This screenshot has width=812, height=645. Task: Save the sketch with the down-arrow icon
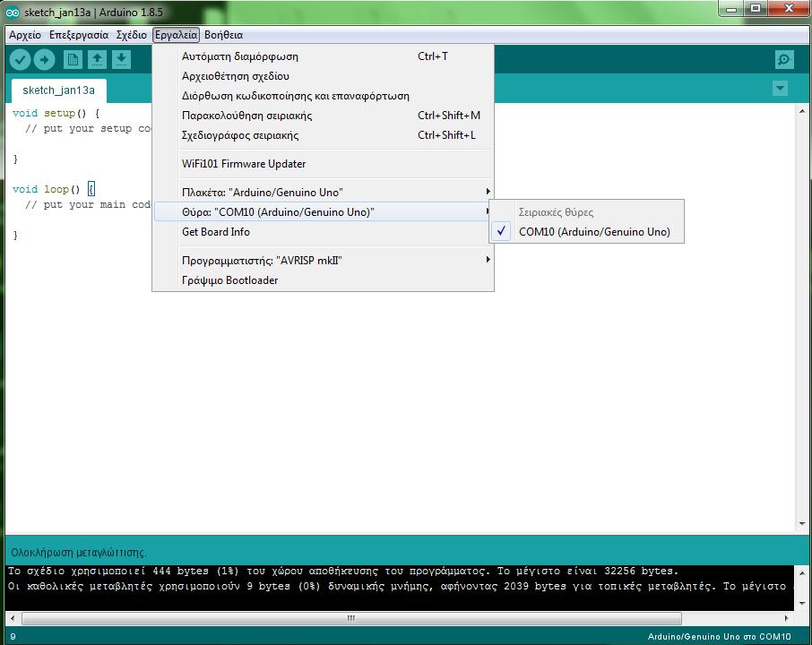(121, 60)
